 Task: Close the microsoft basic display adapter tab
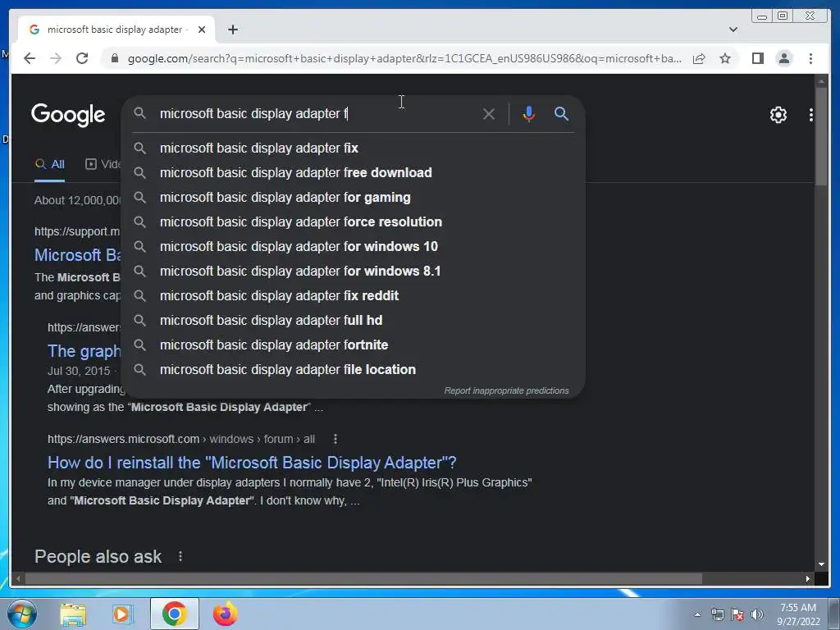202,30
